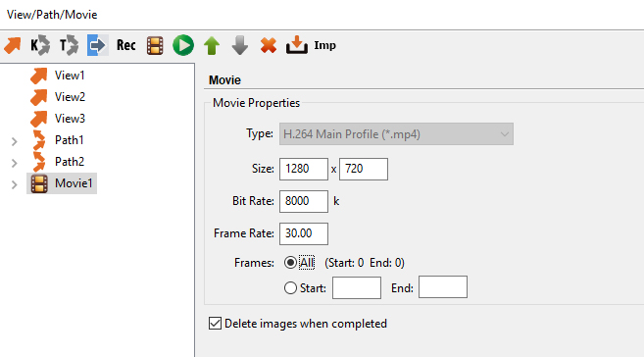Click the T path toolbar icon
The width and height of the screenshot is (644, 357).
pyautogui.click(x=69, y=45)
